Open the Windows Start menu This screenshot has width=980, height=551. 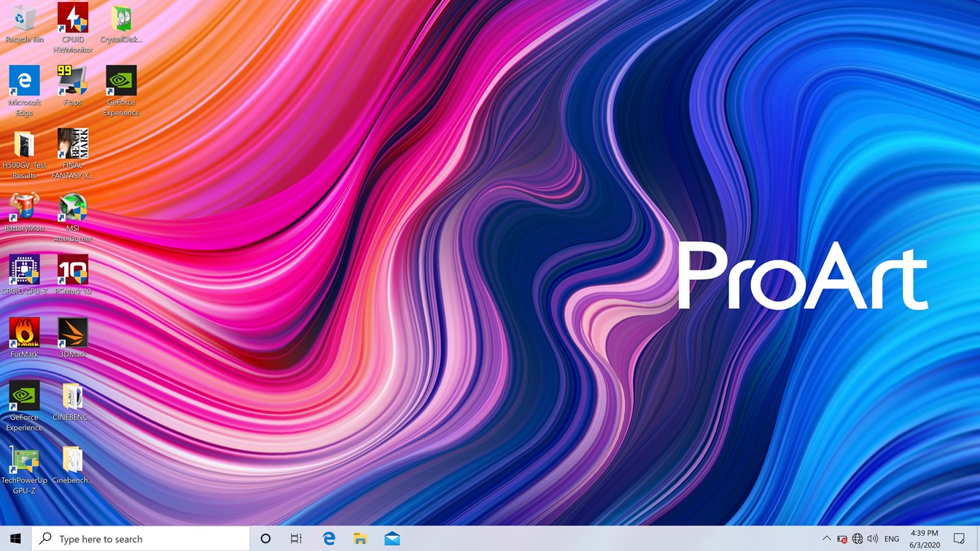tap(15, 539)
